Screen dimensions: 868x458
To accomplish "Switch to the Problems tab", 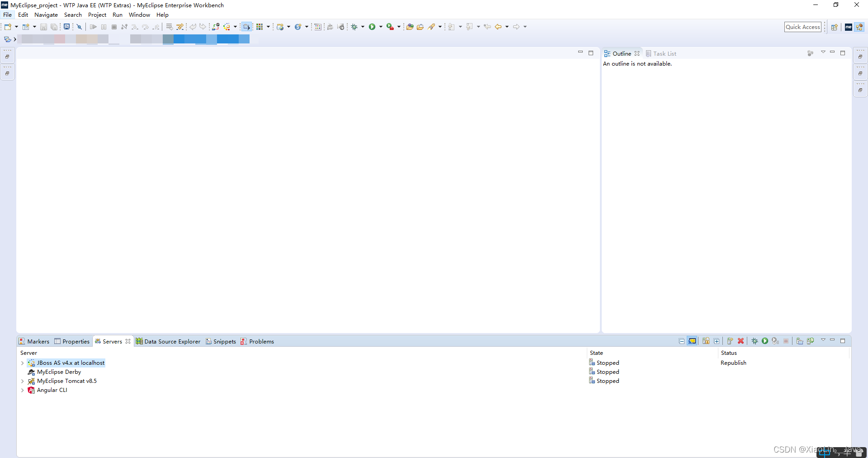I will (257, 341).
